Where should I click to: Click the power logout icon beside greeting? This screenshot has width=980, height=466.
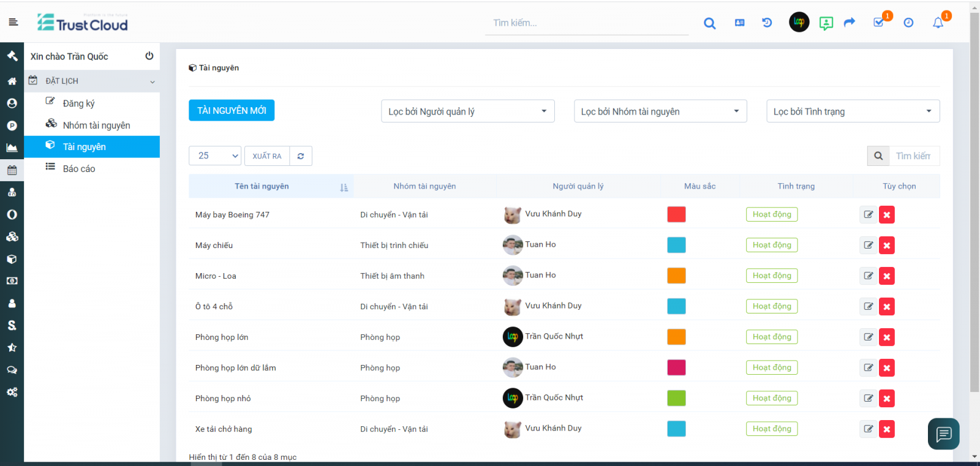pyautogui.click(x=149, y=56)
